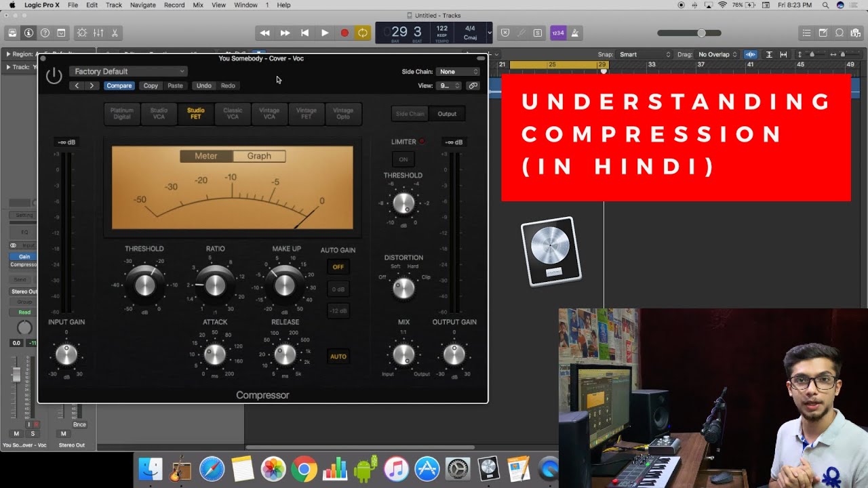Toggle the AUTO release button
Viewport: 868px width, 488px height.
338,357
